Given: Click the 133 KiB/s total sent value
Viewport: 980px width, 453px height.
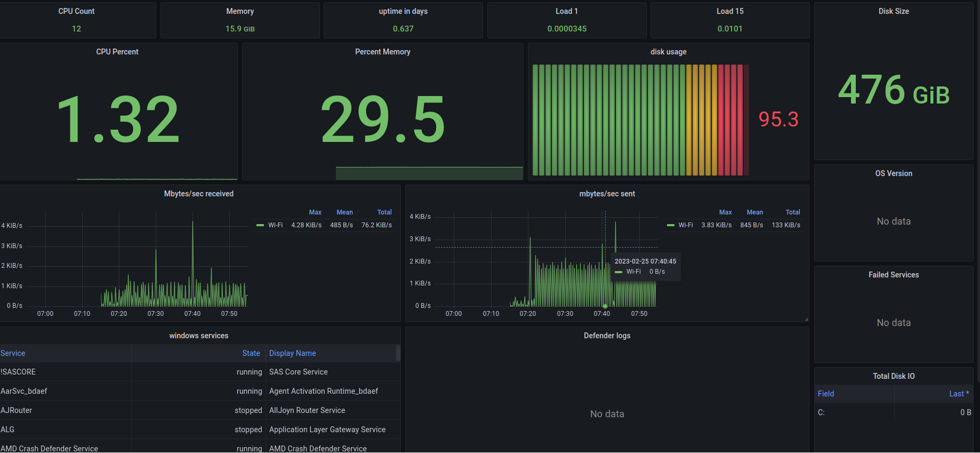Looking at the screenshot, I should 786,225.
